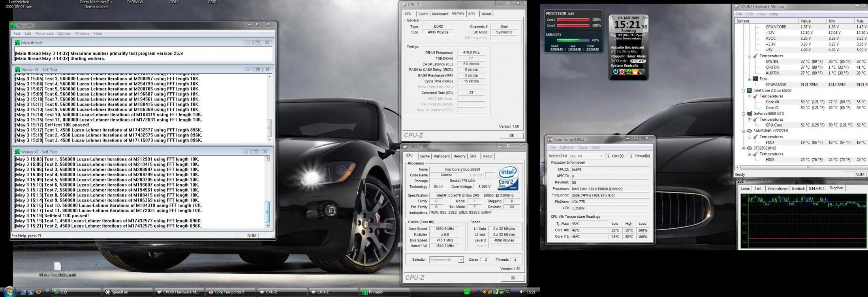Viewport: 868px width, 297px height.
Task: Click the green standby icon in System Kontrolle
Action: pos(628,72)
